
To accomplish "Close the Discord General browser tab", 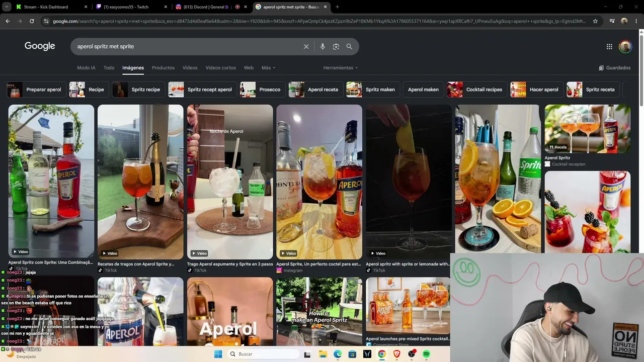I will click(246, 7).
